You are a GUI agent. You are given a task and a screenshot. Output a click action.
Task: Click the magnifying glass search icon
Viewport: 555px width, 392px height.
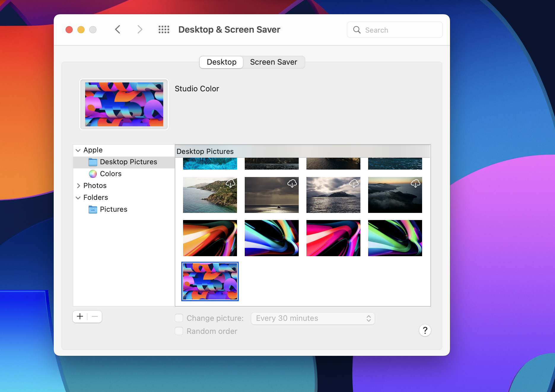point(357,30)
